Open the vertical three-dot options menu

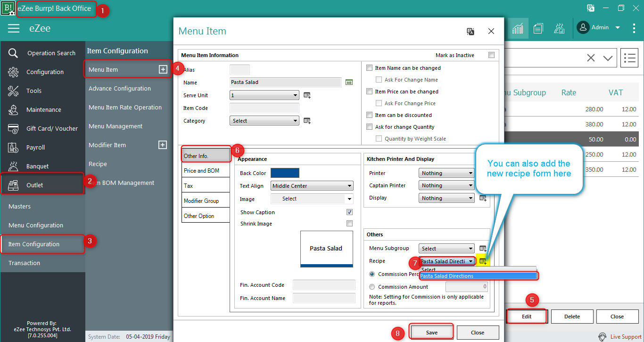point(634,28)
